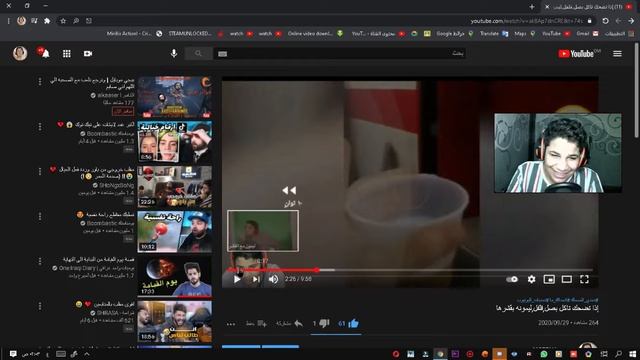Start voice search with the microphone
The width and height of the screenshot is (640, 360).
click(174, 53)
